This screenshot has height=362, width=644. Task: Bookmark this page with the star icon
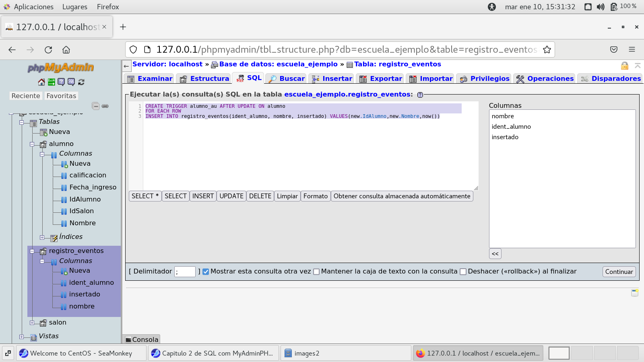(547, 49)
